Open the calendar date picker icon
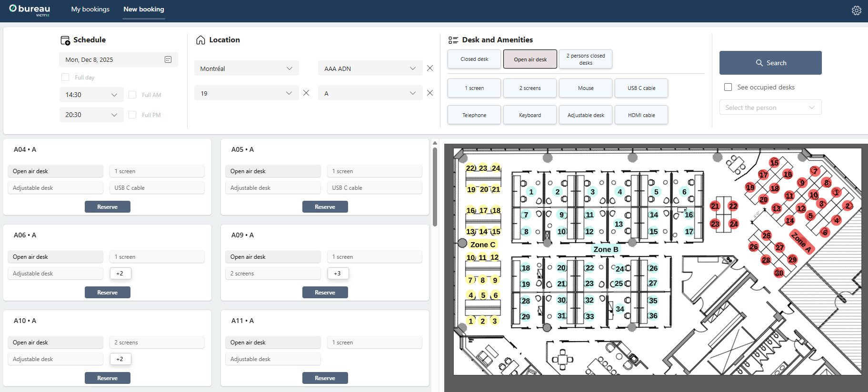This screenshot has height=392, width=868. [168, 59]
